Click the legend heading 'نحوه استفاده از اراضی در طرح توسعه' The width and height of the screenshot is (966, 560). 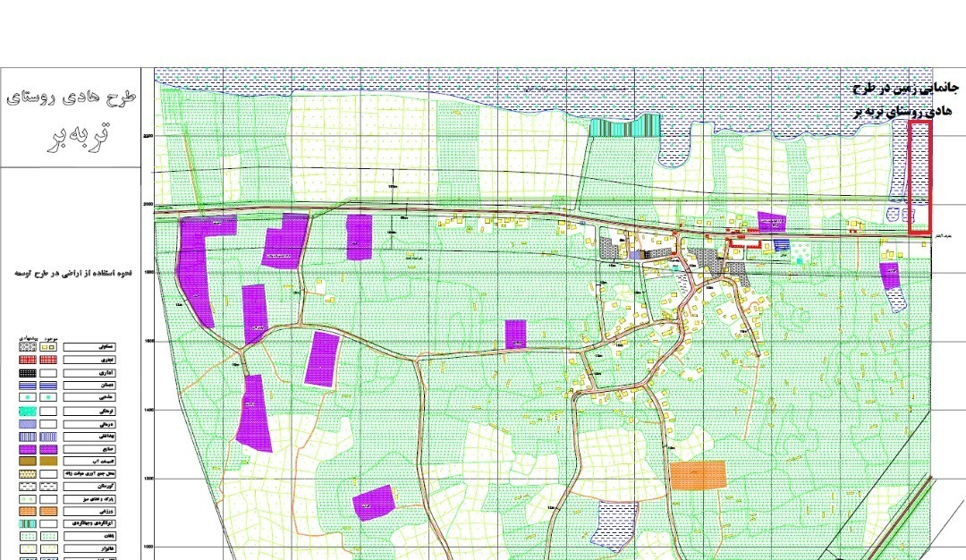72,273
